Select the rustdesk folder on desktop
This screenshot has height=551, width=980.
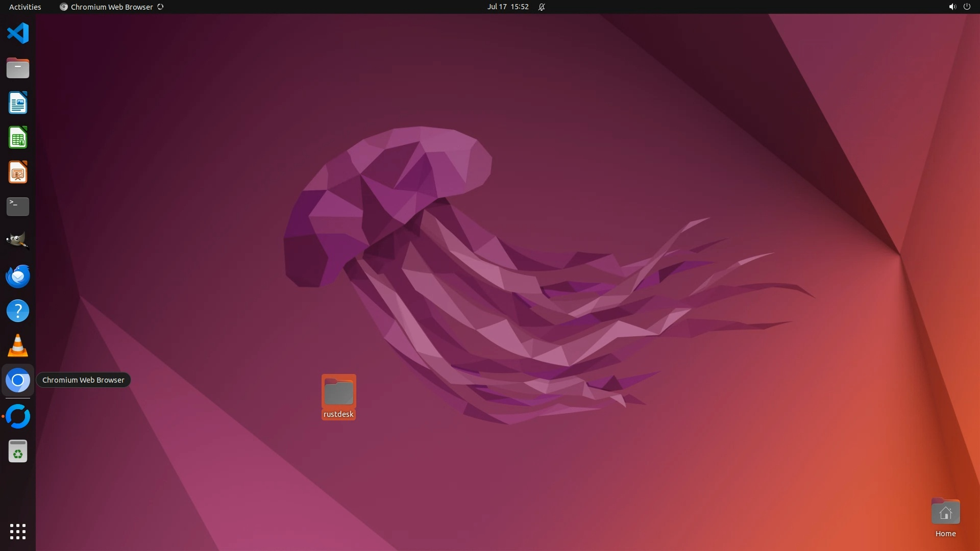[x=338, y=397]
